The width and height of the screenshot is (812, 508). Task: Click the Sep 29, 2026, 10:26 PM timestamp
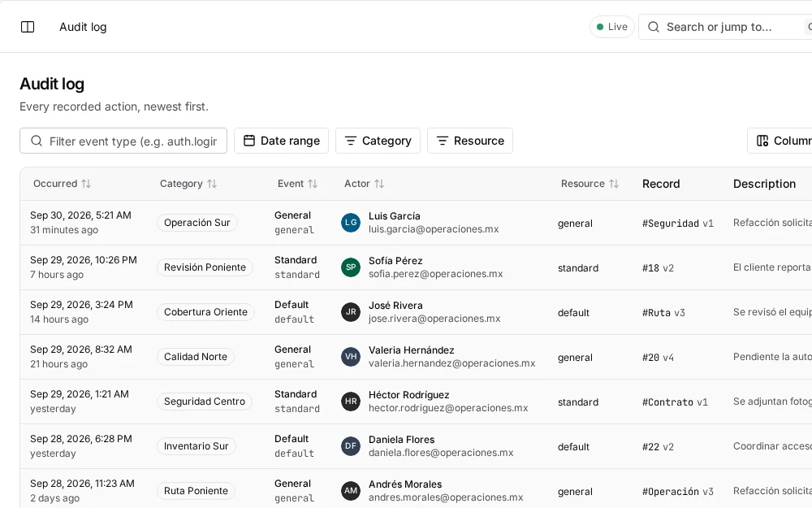[x=84, y=260]
